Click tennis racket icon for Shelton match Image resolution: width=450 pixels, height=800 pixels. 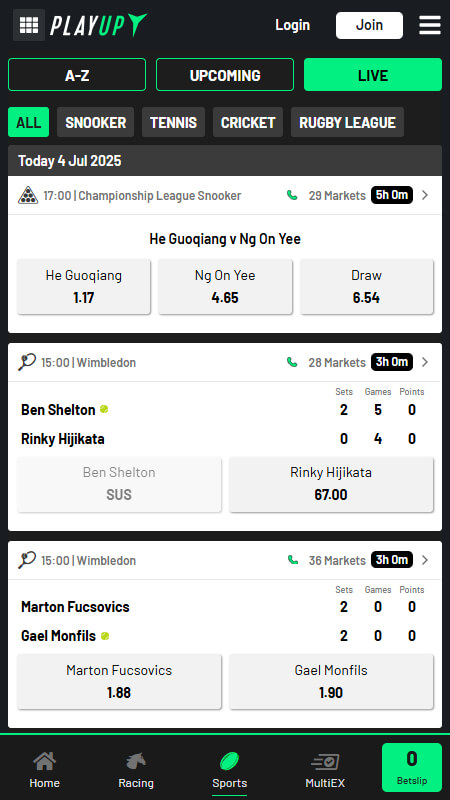[27, 362]
